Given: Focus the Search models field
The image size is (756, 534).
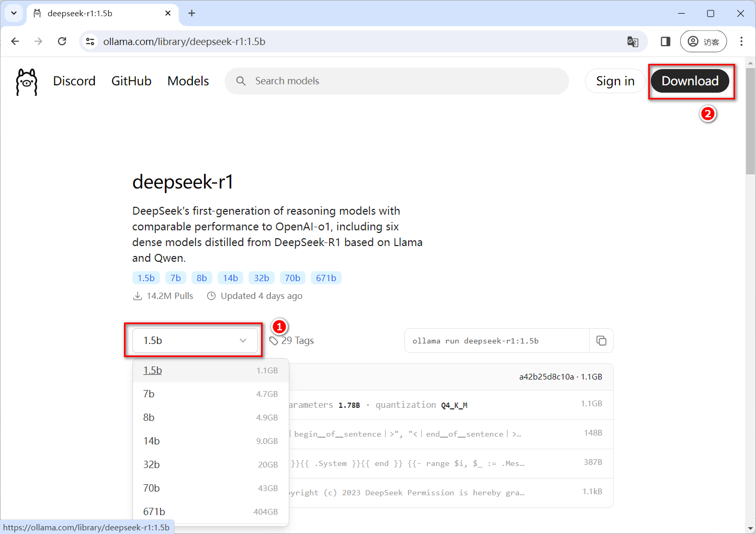Looking at the screenshot, I should click(397, 81).
